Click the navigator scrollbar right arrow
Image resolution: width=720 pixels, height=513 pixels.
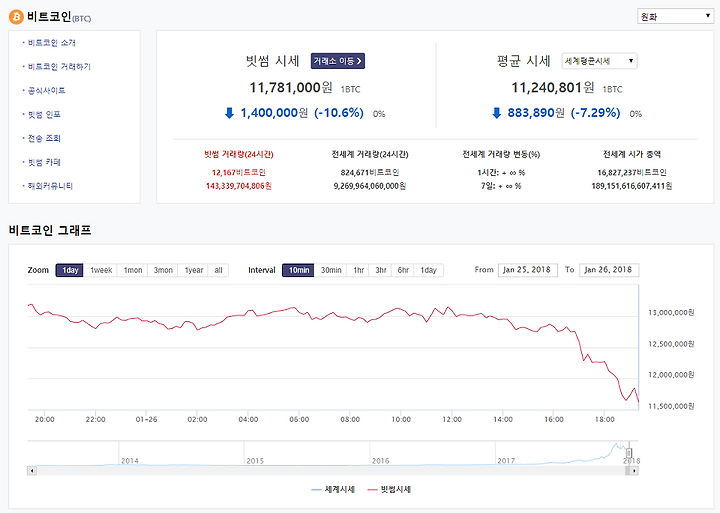[634, 470]
